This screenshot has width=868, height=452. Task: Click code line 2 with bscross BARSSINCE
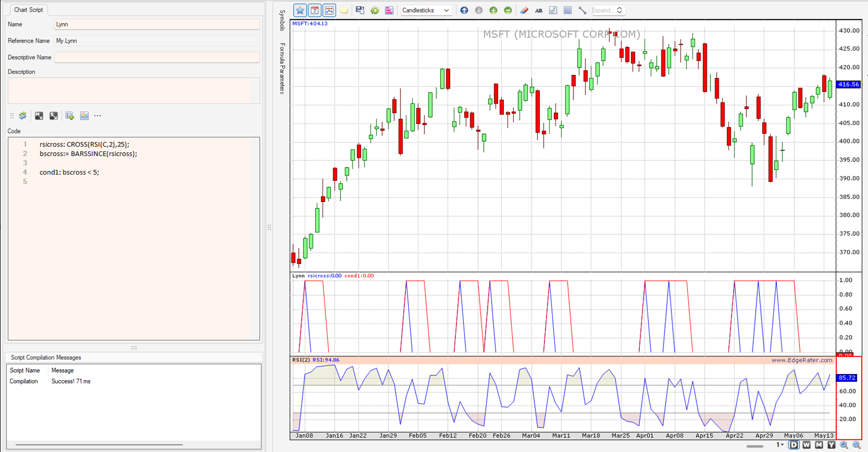tap(88, 153)
